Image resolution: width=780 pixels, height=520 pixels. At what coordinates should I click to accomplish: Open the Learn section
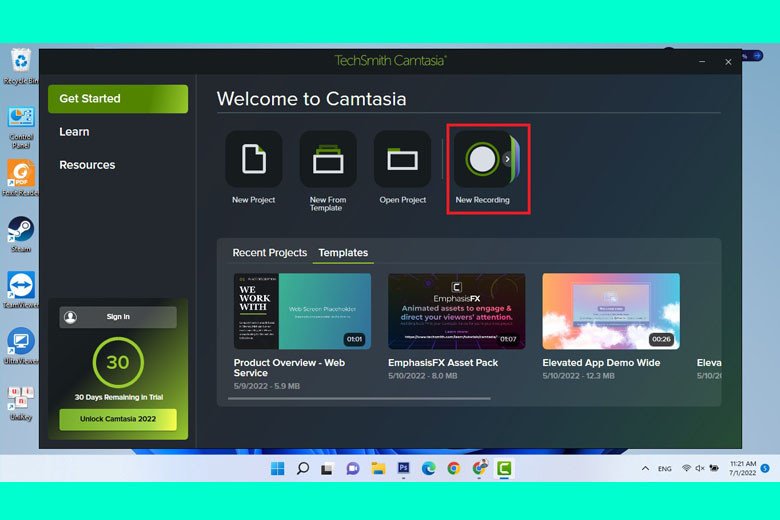click(74, 132)
